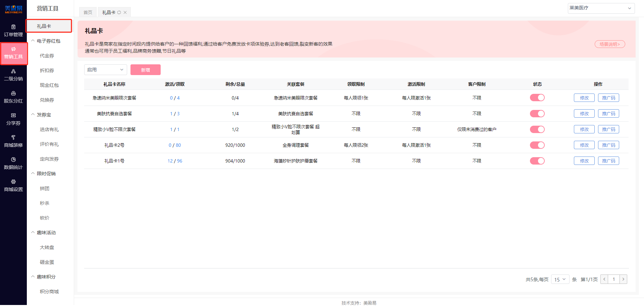Toggle the status of 礼品卡1号
This screenshot has width=644, height=308.
tap(537, 161)
